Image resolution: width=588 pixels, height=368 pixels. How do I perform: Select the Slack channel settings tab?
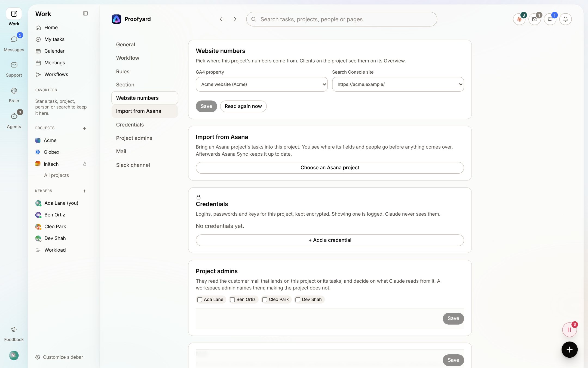(x=145, y=165)
